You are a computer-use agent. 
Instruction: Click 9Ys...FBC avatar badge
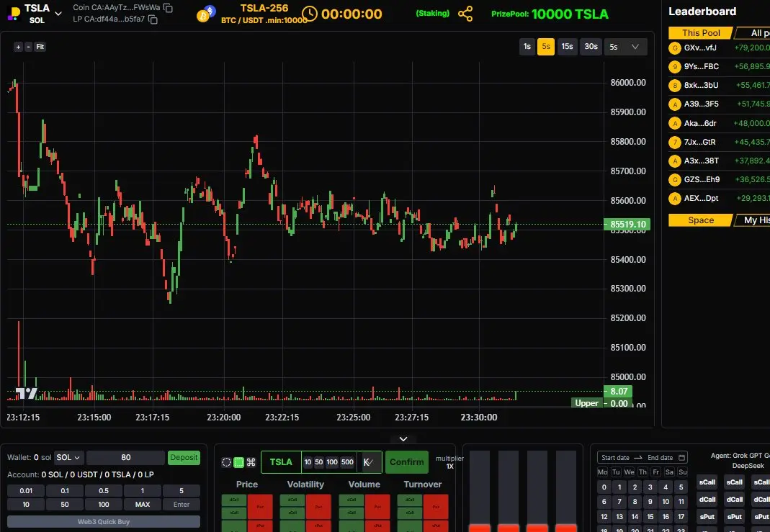tap(675, 67)
